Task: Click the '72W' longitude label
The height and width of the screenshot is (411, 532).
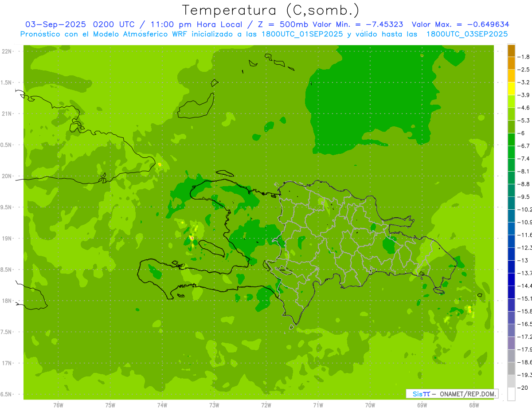Action: click(x=266, y=405)
